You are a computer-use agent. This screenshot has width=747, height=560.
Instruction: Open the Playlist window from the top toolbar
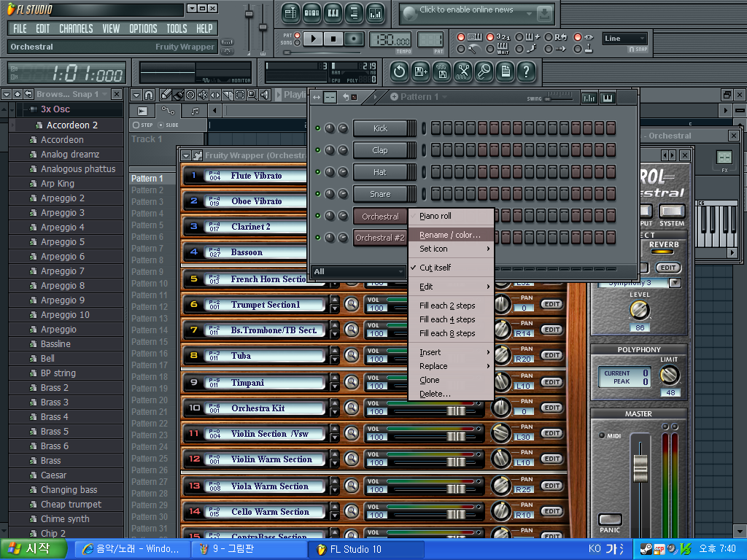(290, 13)
